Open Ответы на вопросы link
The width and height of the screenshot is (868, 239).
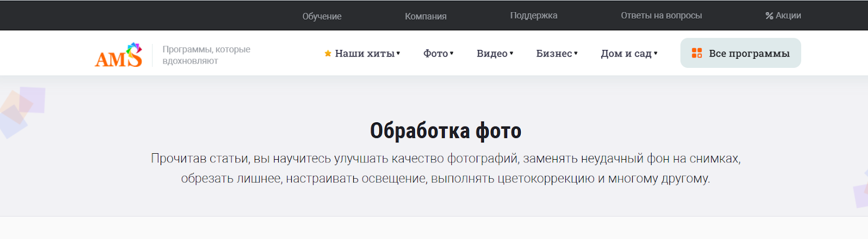coord(661,16)
